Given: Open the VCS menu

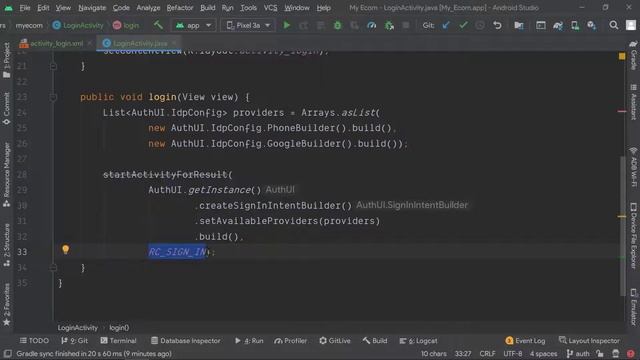Looking at the screenshot, I should [x=270, y=8].
